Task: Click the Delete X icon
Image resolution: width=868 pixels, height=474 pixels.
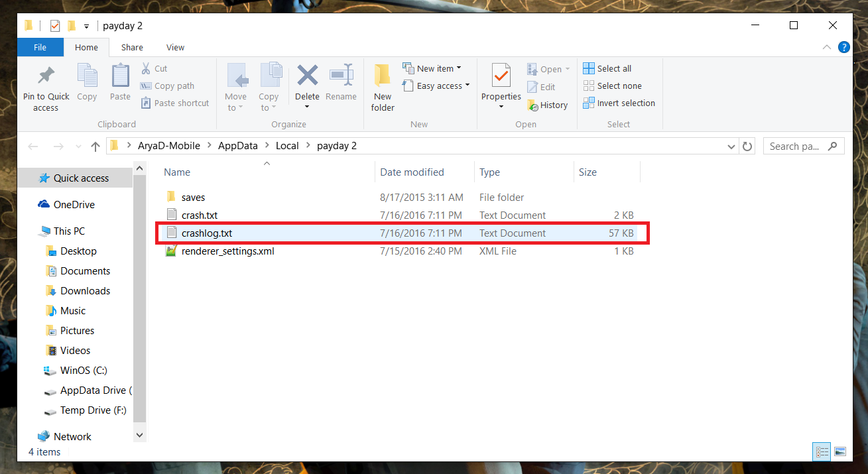Action: 307,75
